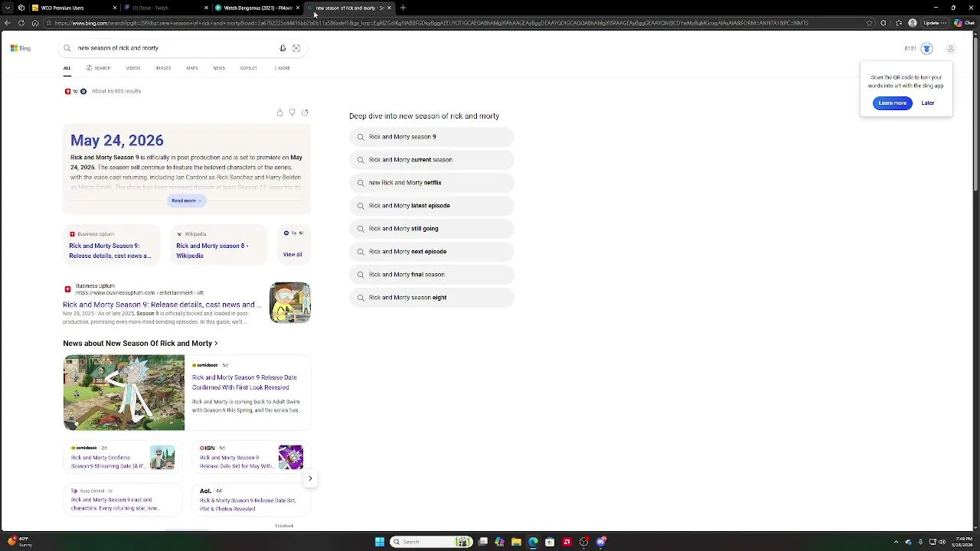Dislike the answer with thumbs down
The width and height of the screenshot is (980, 551).
(292, 112)
